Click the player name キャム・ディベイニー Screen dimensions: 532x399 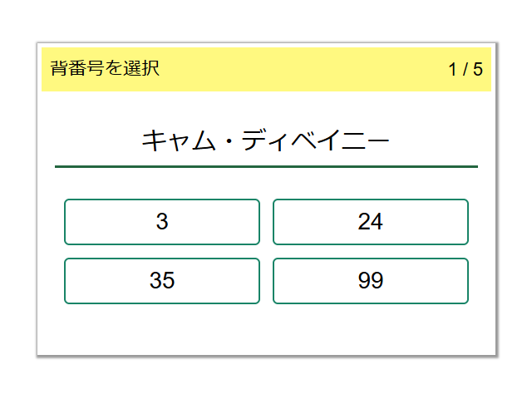point(266,140)
